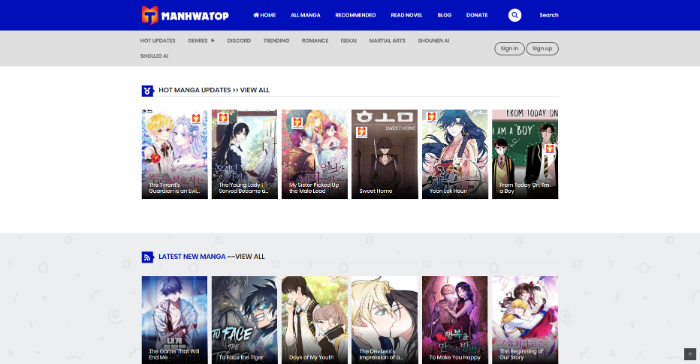Select the Trending submenu link

pos(276,41)
